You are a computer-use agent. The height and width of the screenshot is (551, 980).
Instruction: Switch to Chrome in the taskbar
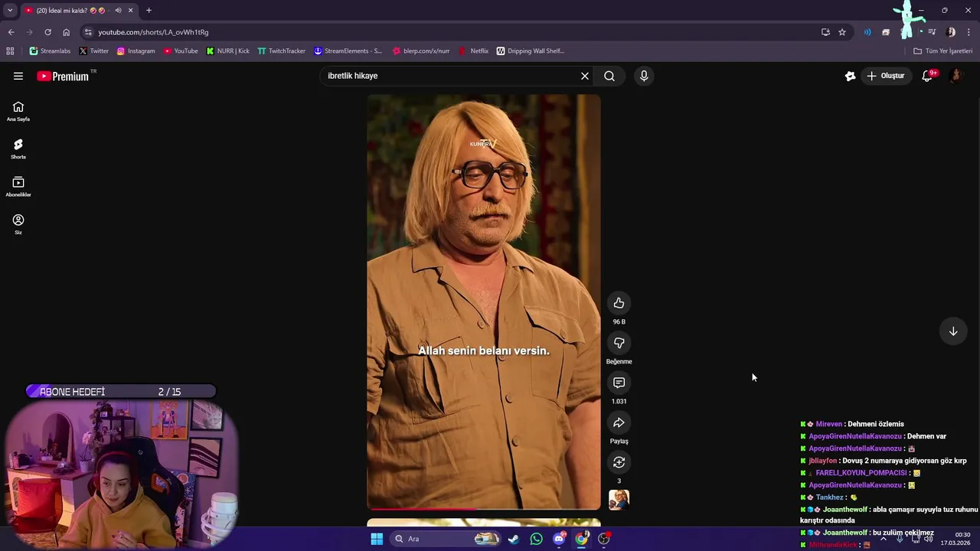(582, 539)
